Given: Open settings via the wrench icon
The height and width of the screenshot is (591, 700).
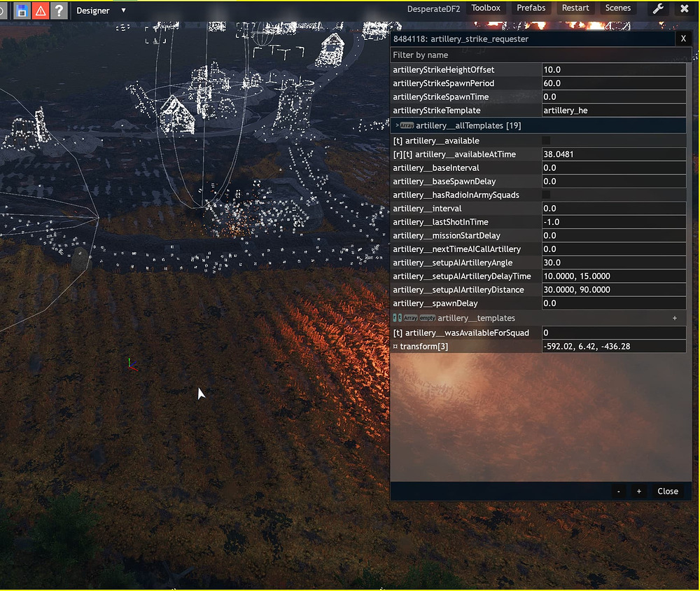Looking at the screenshot, I should click(x=659, y=9).
